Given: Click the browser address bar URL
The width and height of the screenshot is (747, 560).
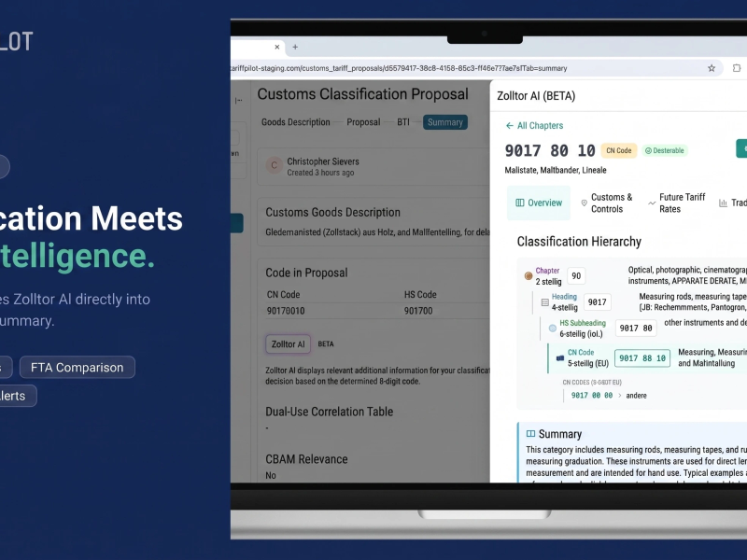Looking at the screenshot, I should tap(399, 68).
